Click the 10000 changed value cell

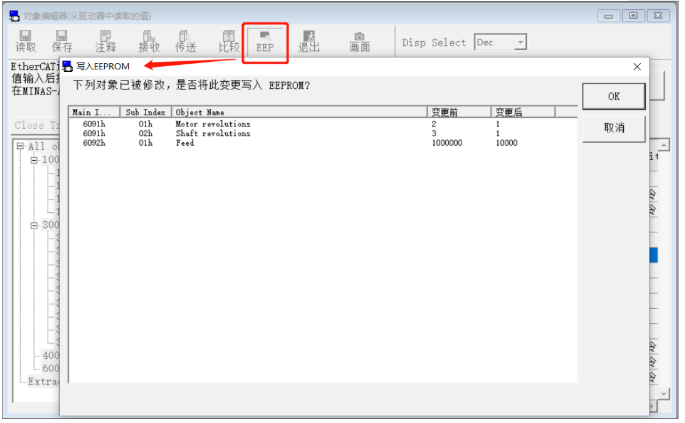pyautogui.click(x=506, y=143)
